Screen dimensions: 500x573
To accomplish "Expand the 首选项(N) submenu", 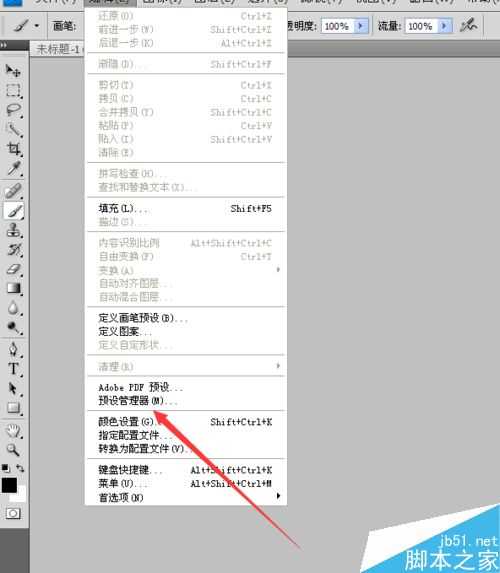I will [x=185, y=497].
